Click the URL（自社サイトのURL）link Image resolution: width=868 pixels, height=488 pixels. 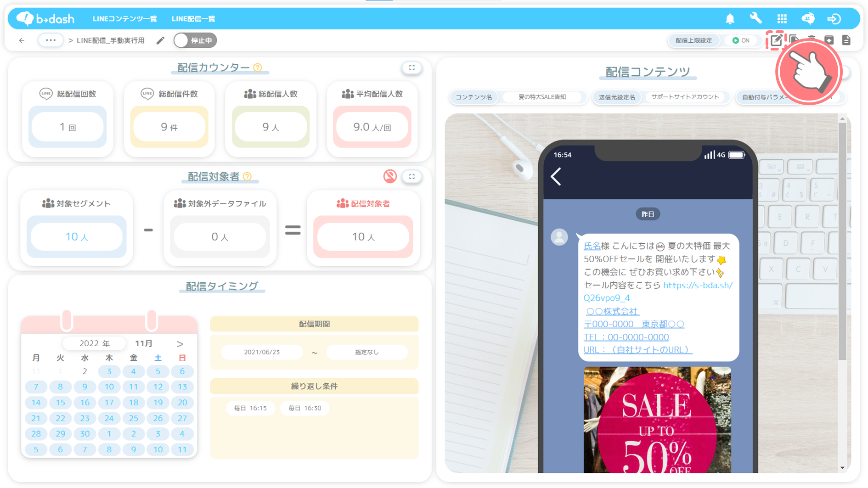click(x=637, y=350)
